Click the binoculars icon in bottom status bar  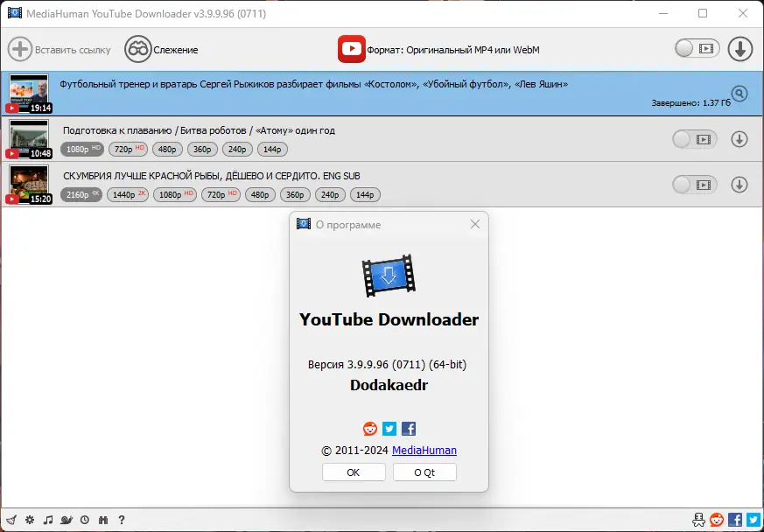[x=102, y=520]
